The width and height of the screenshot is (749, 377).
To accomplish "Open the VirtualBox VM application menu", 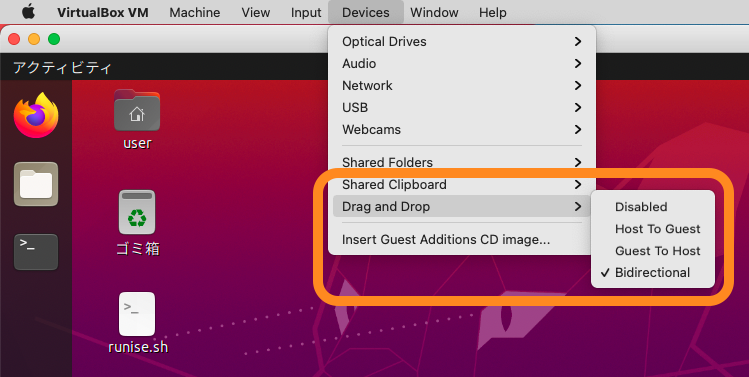I will (103, 12).
